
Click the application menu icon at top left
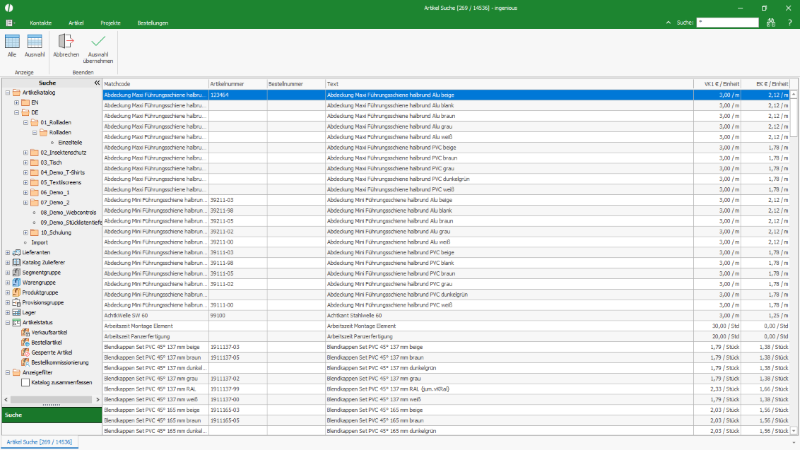tap(9, 23)
